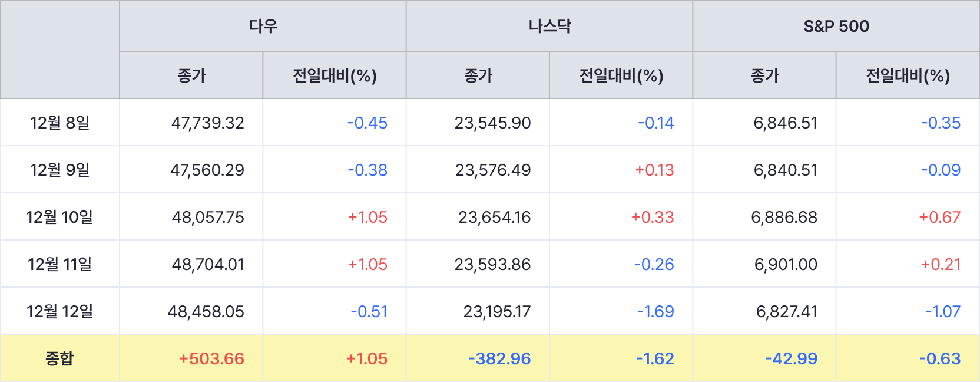This screenshot has height=382, width=980.
Task: Click the S&P 500 column group header
Action: [x=836, y=26]
